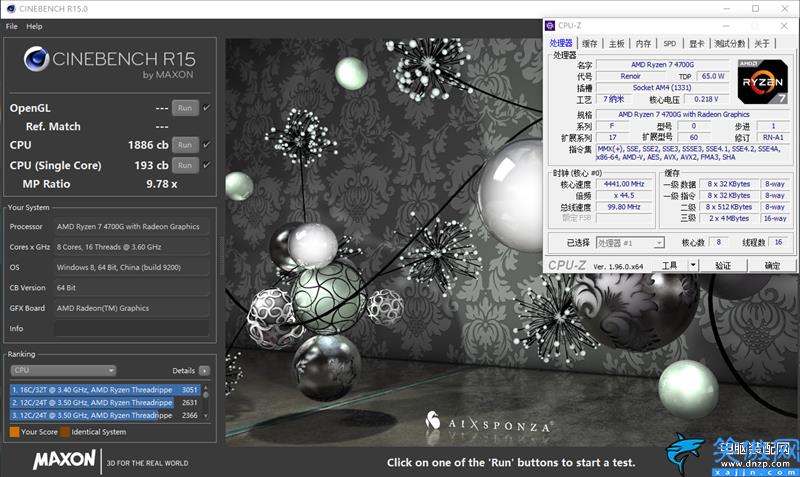This screenshot has width=800, height=477.
Task: Click the orange Your Score legend swatch
Action: [x=14, y=432]
